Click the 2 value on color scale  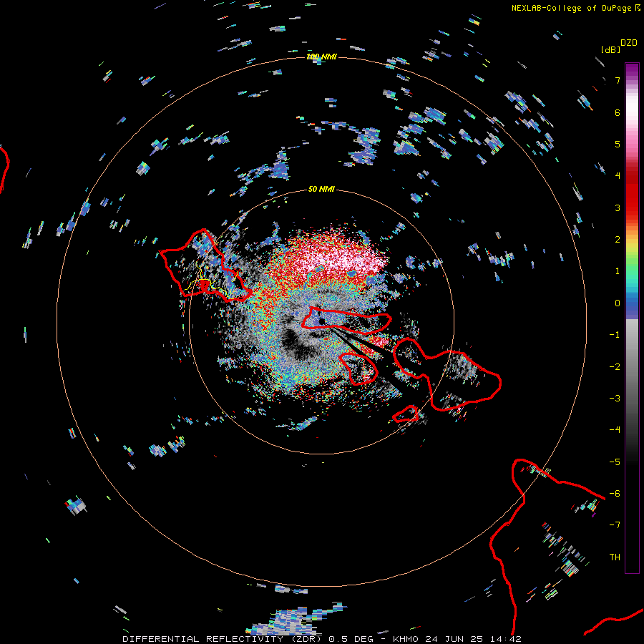click(618, 240)
